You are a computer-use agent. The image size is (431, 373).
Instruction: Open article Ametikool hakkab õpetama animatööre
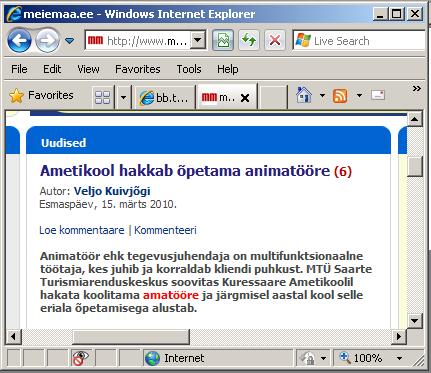click(185, 171)
